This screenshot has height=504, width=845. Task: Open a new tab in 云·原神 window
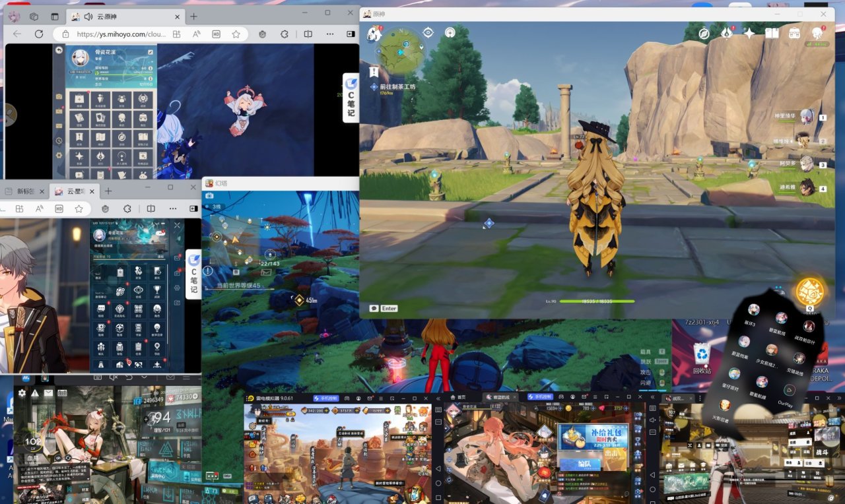[x=193, y=16]
